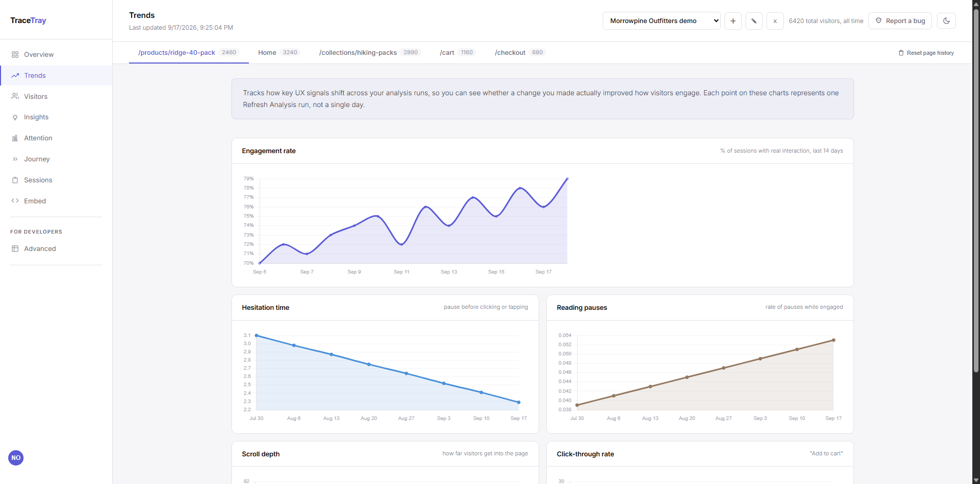The width and height of the screenshot is (980, 484).
Task: Open the Visitors page link
Action: 56,96
